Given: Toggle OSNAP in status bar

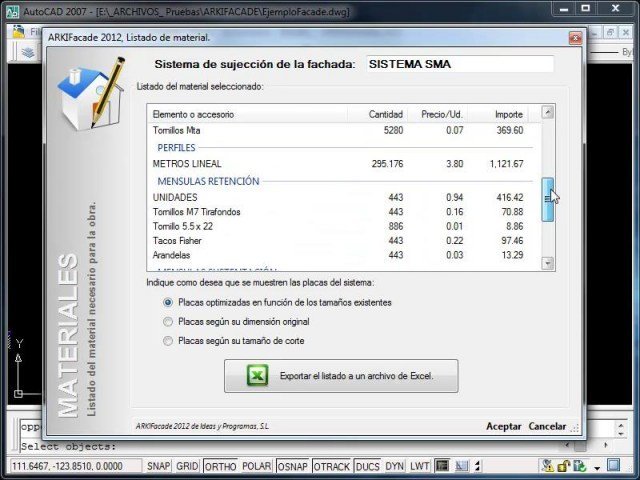Looking at the screenshot, I should (292, 466).
